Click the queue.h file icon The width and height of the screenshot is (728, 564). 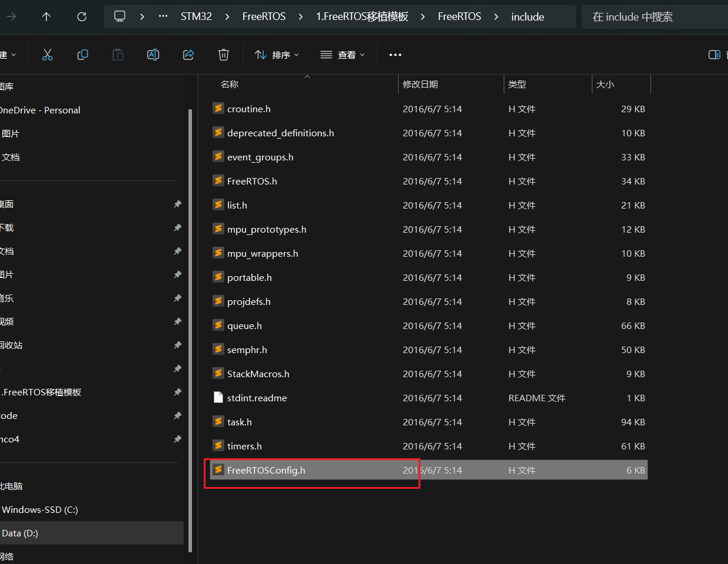218,325
